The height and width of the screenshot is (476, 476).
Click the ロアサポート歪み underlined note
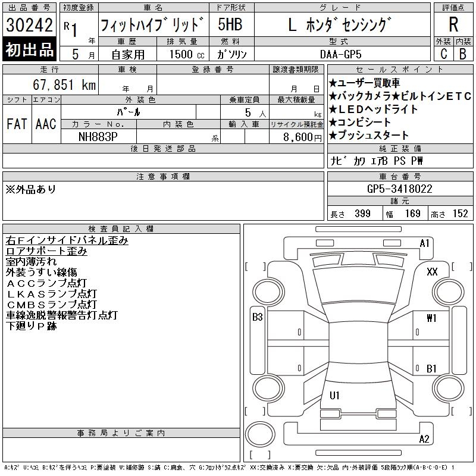(x=46, y=251)
